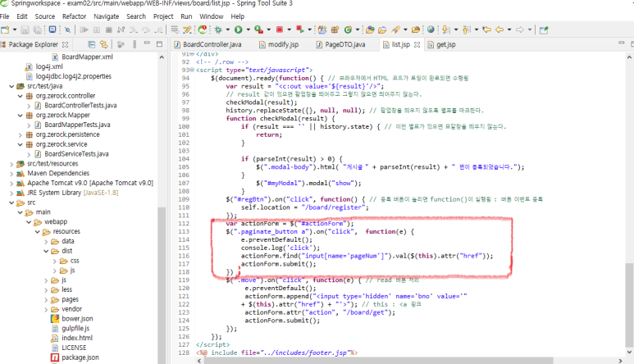Click the Search flashlight icon
The width and height of the screenshot is (634, 364).
[x=395, y=30]
